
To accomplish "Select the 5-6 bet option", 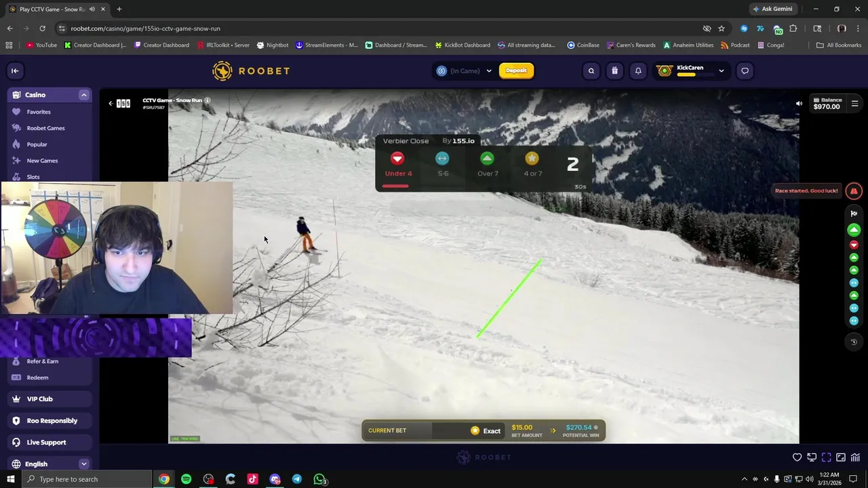I will point(442,165).
